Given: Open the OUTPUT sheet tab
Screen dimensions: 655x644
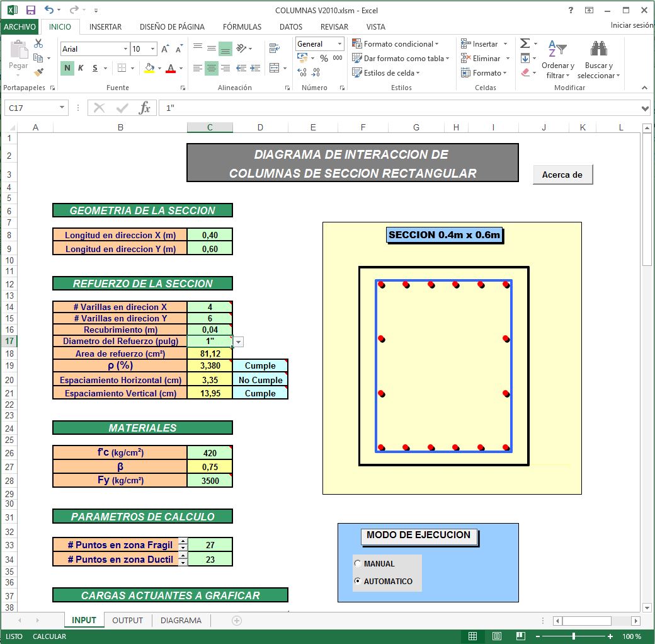Looking at the screenshot, I should tap(127, 620).
